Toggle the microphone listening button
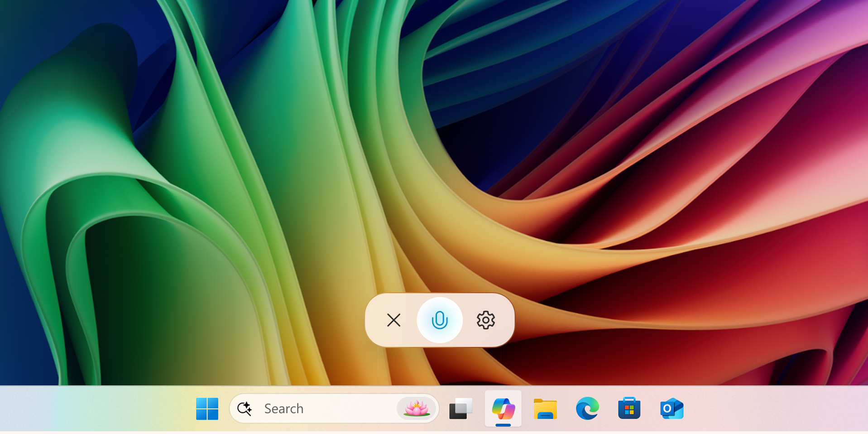This screenshot has width=868, height=434. (x=440, y=320)
